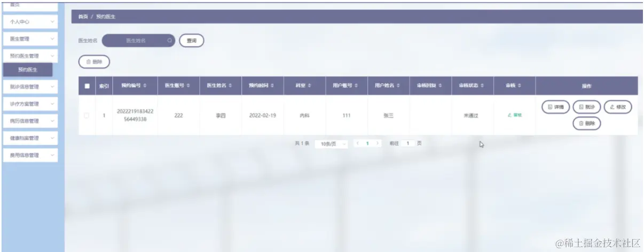
Task: Sort by 科室 column arrows
Action: tap(310, 86)
